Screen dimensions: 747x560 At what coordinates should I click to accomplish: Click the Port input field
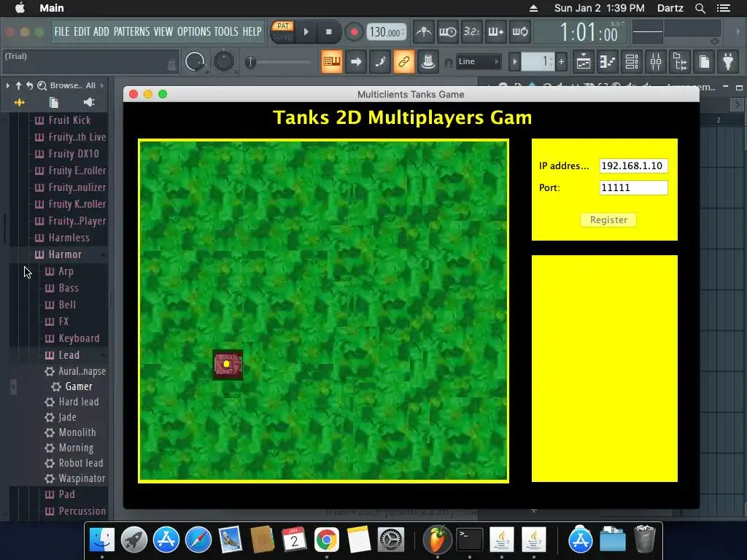point(633,187)
